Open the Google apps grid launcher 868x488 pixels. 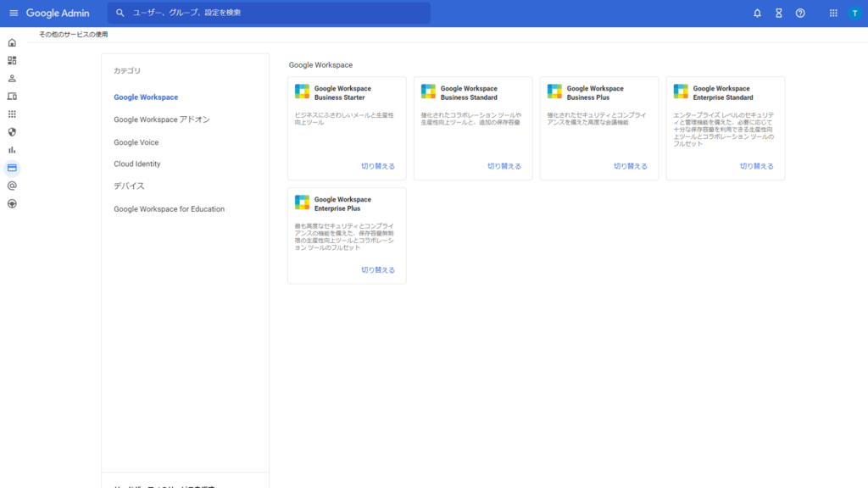tap(833, 14)
